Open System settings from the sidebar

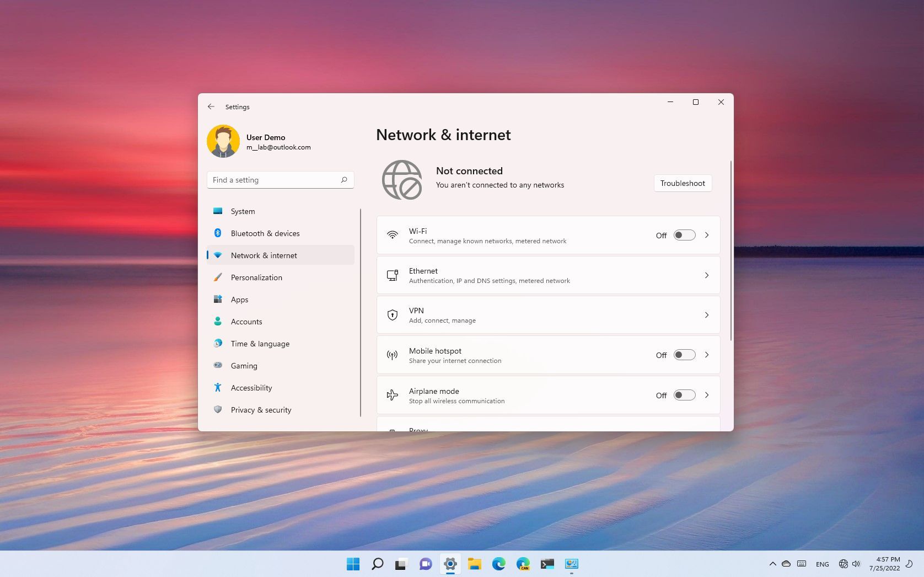pyautogui.click(x=243, y=211)
